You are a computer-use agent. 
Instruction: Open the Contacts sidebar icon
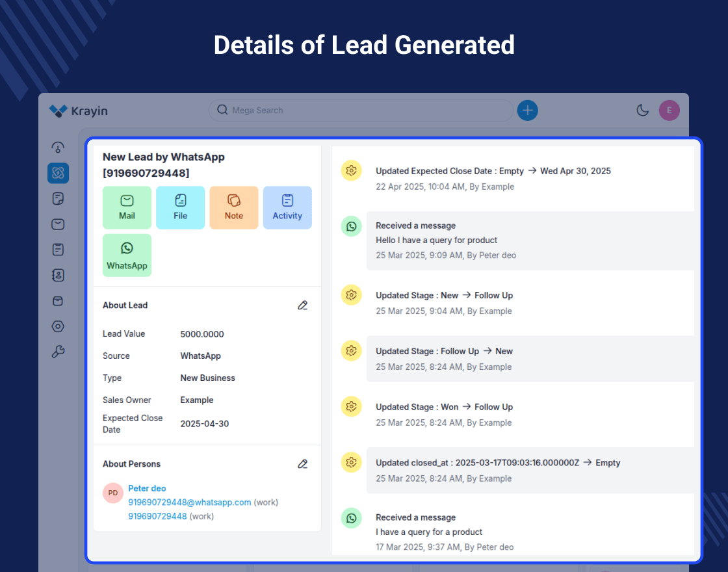click(x=58, y=276)
